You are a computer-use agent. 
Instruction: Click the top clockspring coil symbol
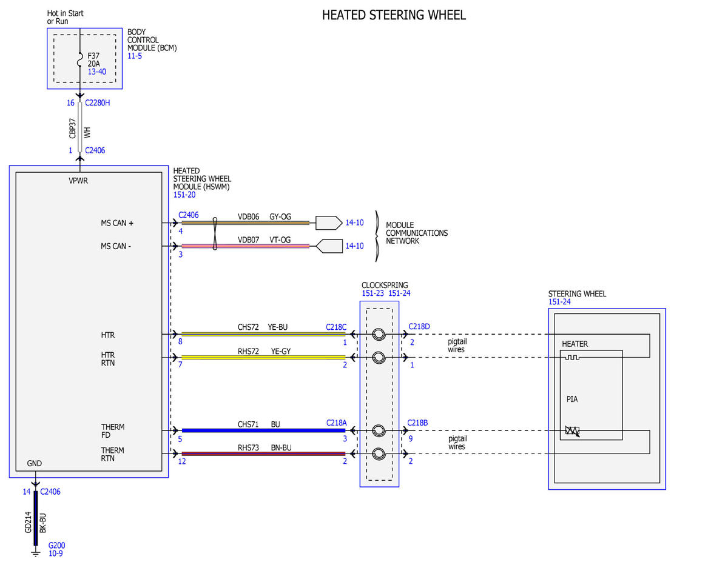379,334
